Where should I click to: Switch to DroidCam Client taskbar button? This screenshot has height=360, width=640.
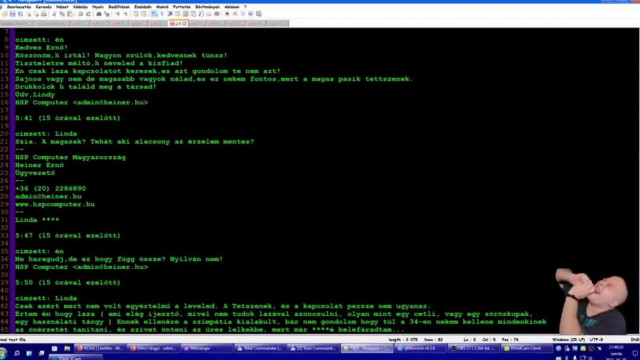point(527,348)
